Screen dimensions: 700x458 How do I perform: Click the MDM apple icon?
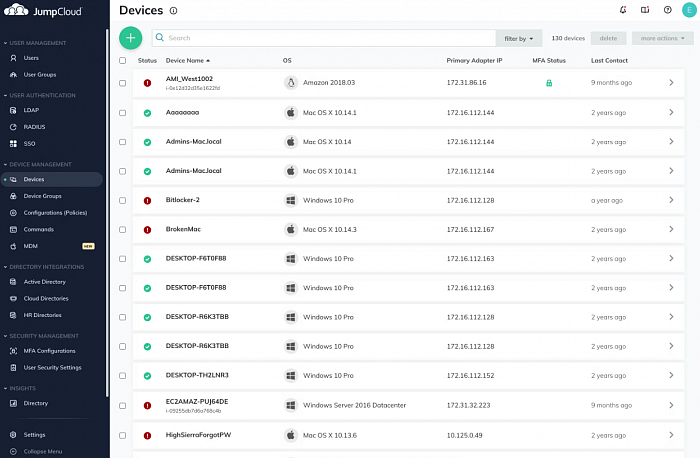point(13,246)
